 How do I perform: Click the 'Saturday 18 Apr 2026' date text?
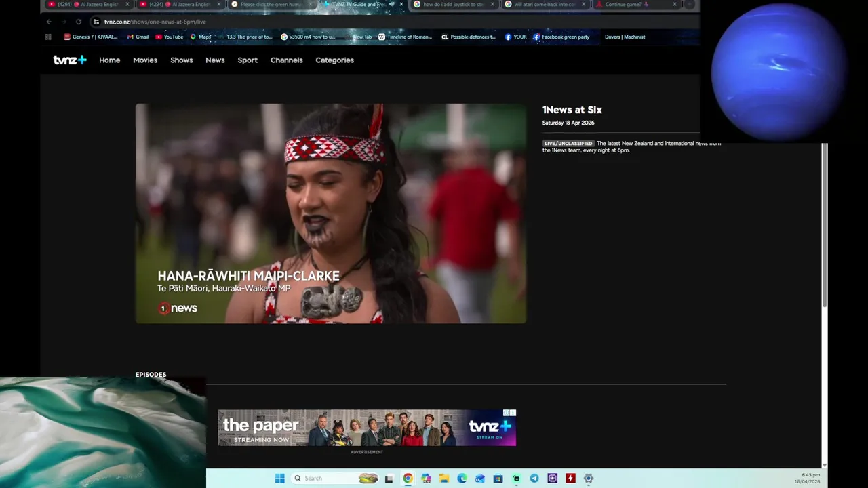tap(568, 123)
